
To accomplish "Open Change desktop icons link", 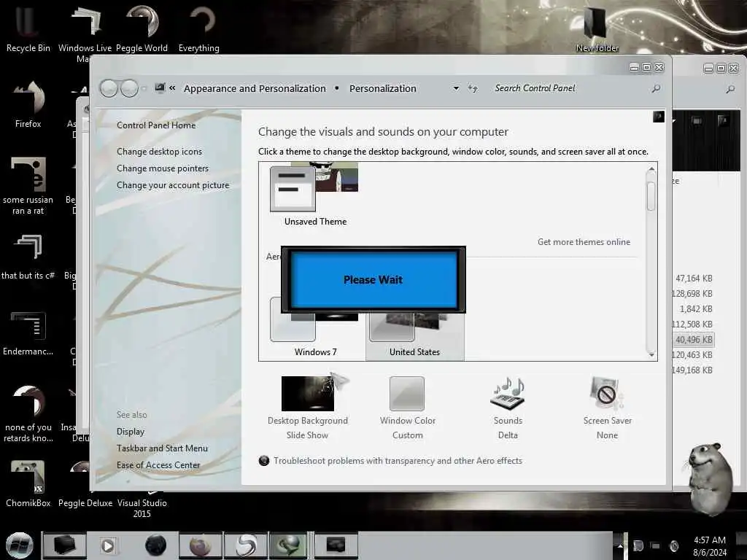I will [x=159, y=152].
